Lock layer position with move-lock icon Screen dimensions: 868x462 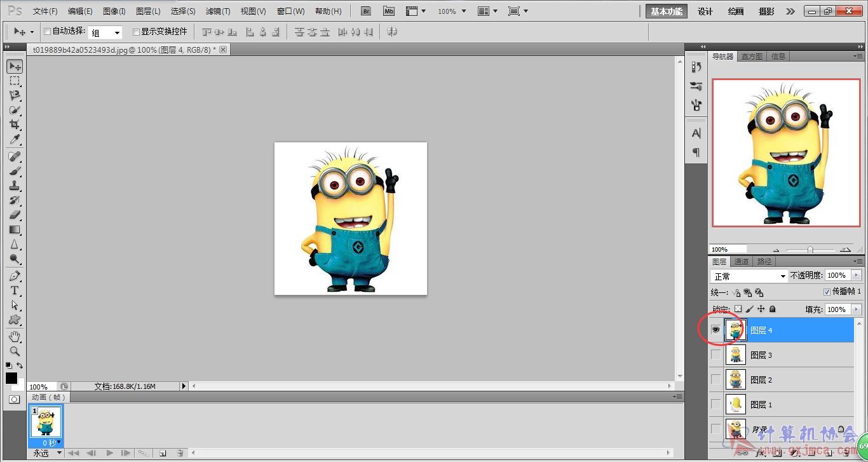[x=761, y=309]
